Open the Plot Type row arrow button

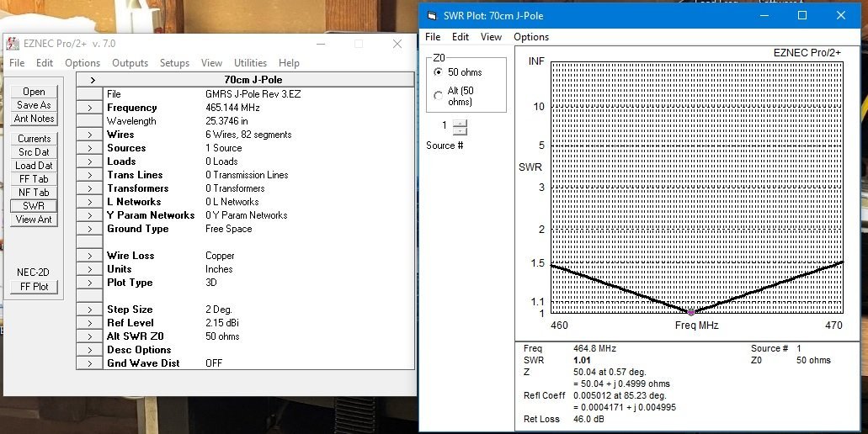point(89,283)
